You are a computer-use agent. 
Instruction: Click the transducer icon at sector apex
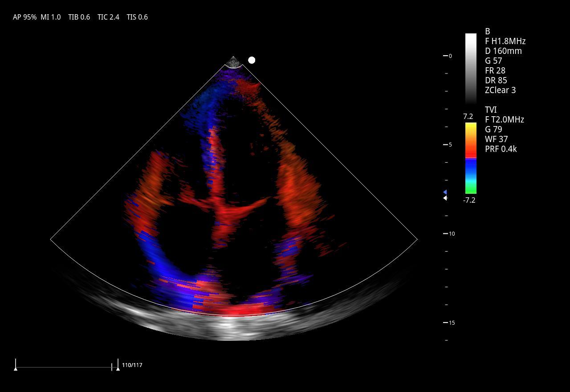pos(233,62)
